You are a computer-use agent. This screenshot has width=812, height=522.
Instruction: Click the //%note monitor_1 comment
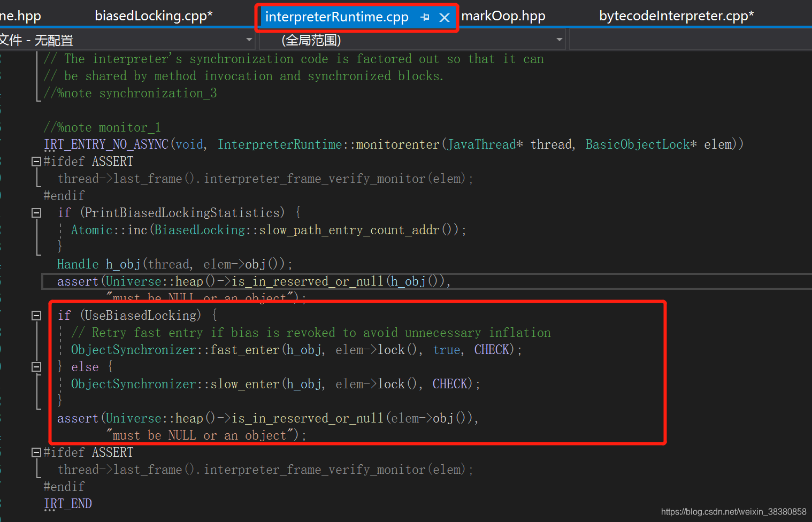102,127
